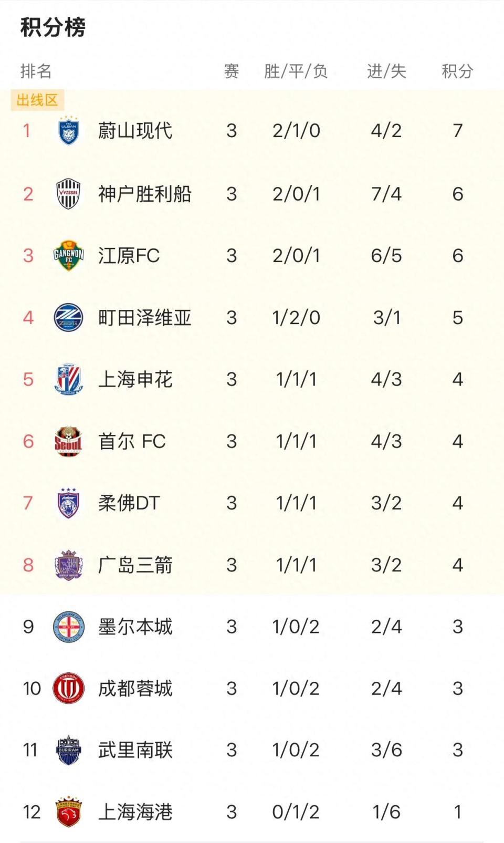Image resolution: width=504 pixels, height=843 pixels.
Task: Open team name 上海海港
Action: tap(135, 812)
